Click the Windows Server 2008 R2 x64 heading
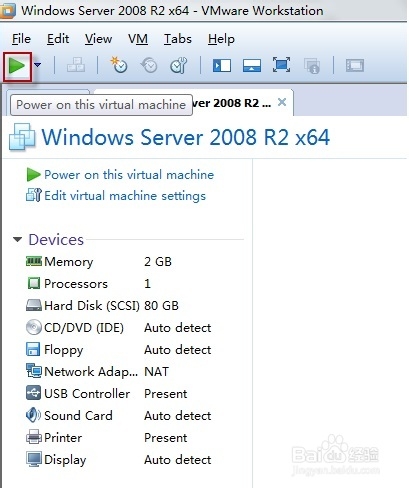This screenshot has height=488, width=409. (x=186, y=137)
